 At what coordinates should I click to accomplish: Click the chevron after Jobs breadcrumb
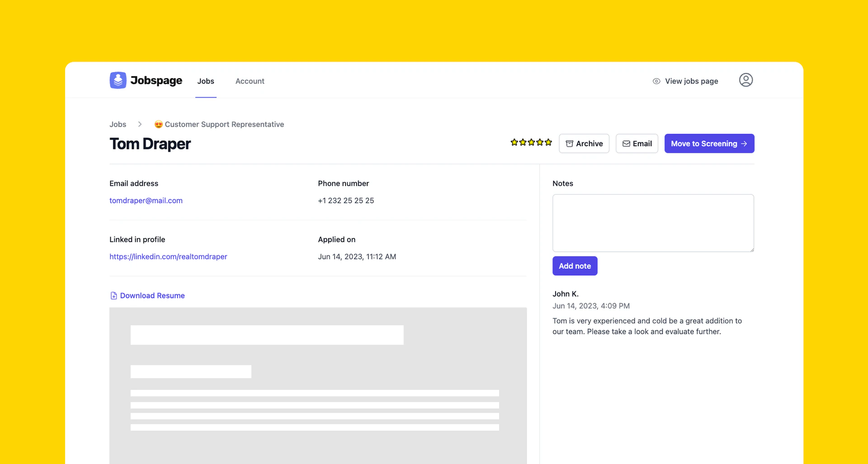pyautogui.click(x=140, y=124)
